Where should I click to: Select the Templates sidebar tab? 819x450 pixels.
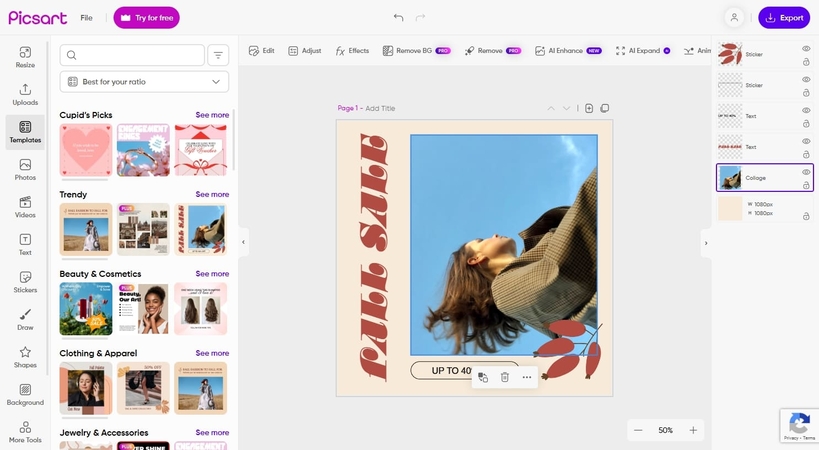pyautogui.click(x=25, y=133)
